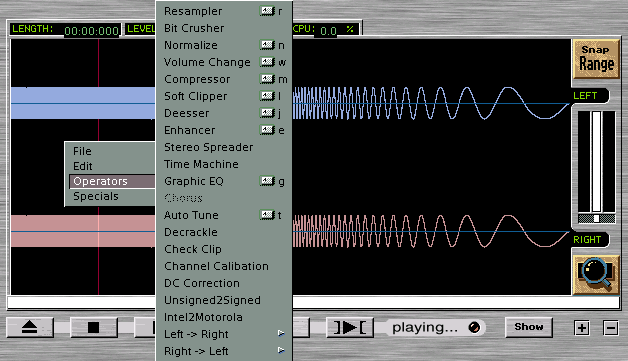The height and width of the screenshot is (361, 628).
Task: Click the keyboard shortcut icon beside Volume Change
Action: [267, 62]
